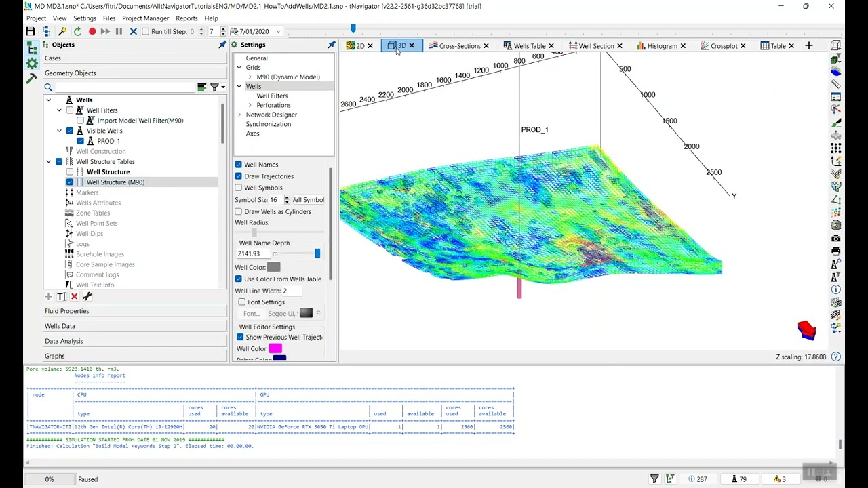Screen dimensions: 868x488
Task: Click the add object plus icon
Action: coord(48,296)
